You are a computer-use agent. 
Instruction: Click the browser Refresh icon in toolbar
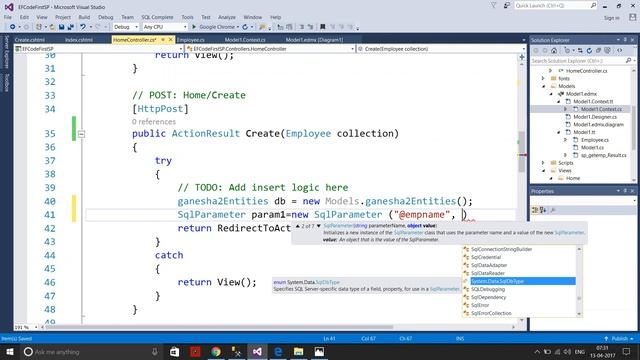pos(245,27)
